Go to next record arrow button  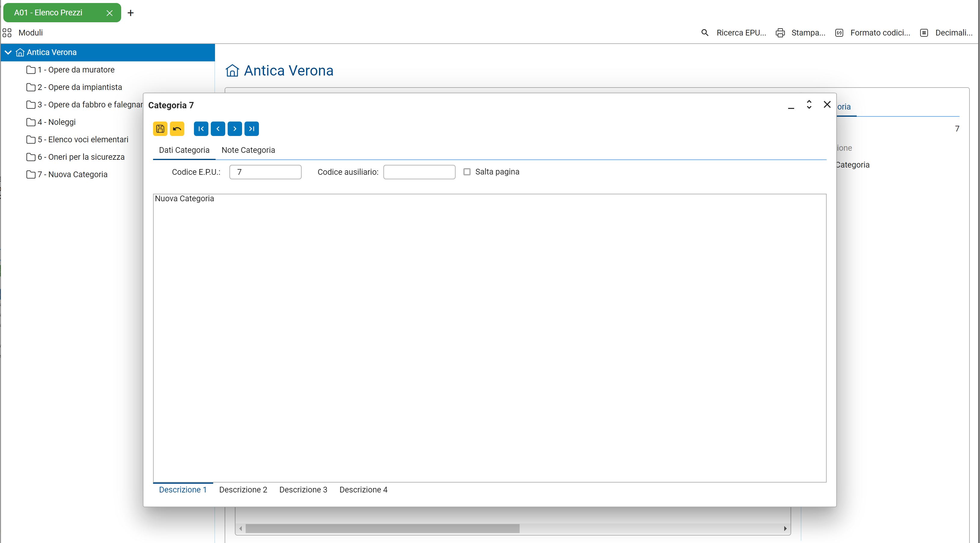[235, 129]
